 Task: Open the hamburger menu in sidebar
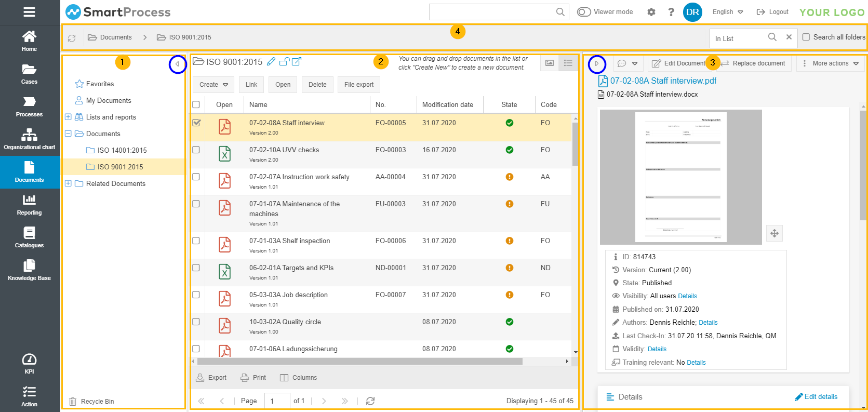[x=29, y=12]
